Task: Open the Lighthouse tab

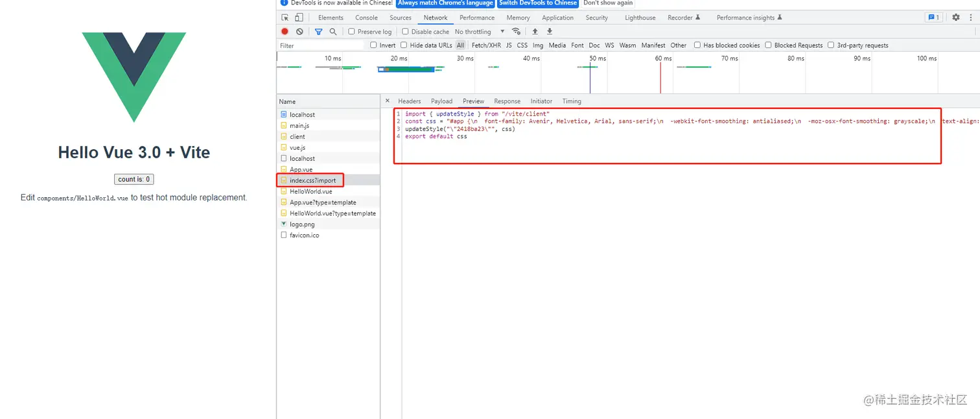Action: [x=640, y=18]
